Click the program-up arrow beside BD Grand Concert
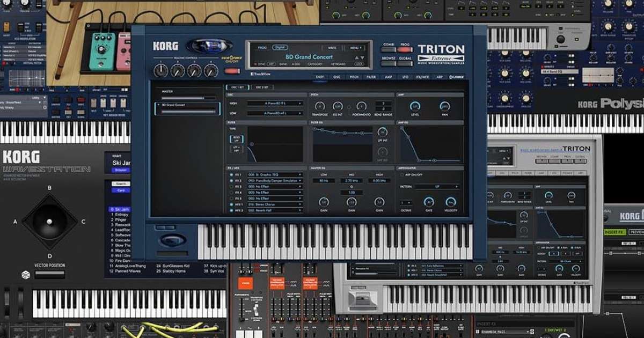Viewport: 644px width, 338px height. (x=356, y=57)
